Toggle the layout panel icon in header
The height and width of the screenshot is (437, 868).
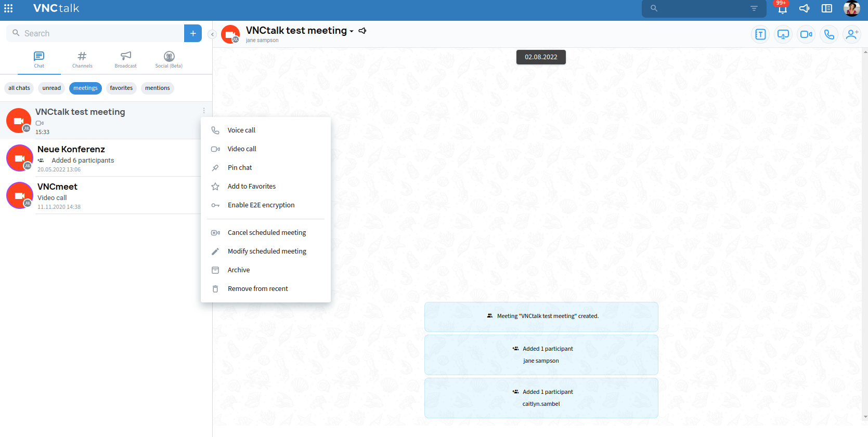[x=827, y=8]
